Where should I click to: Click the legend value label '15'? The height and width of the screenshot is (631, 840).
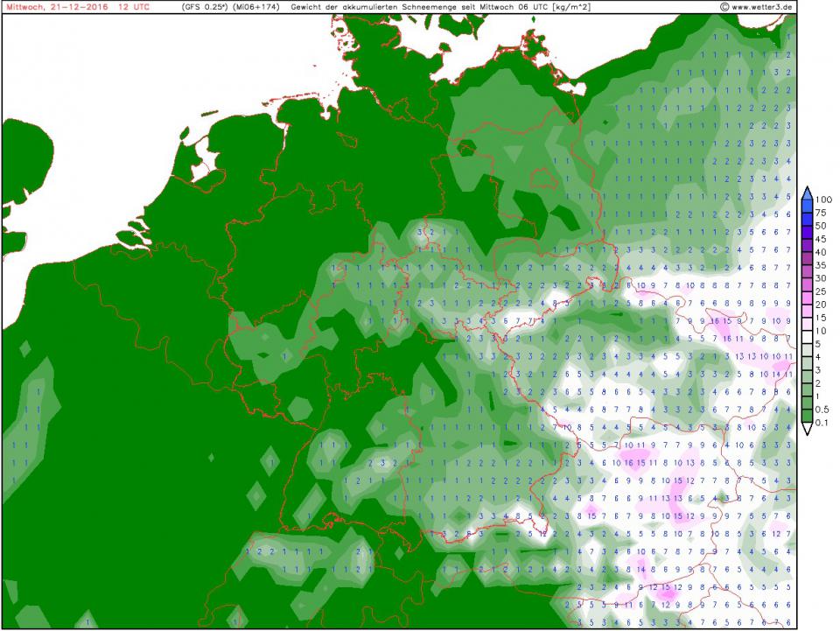pos(822,318)
